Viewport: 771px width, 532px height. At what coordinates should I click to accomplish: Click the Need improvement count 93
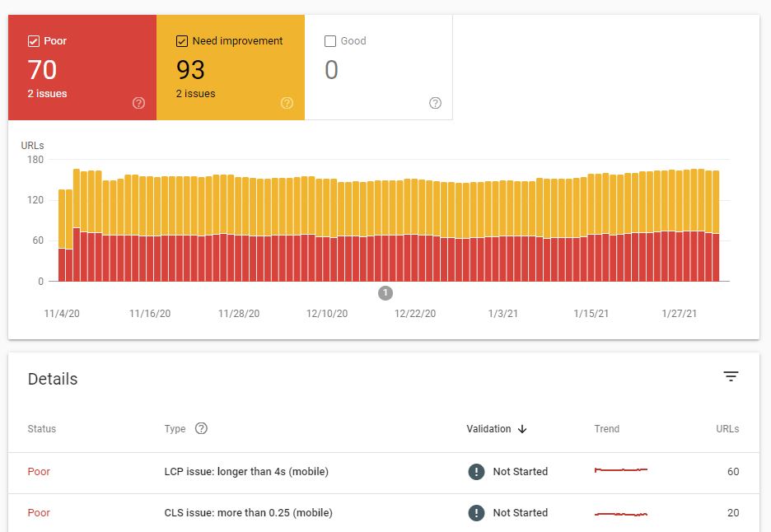coord(191,70)
